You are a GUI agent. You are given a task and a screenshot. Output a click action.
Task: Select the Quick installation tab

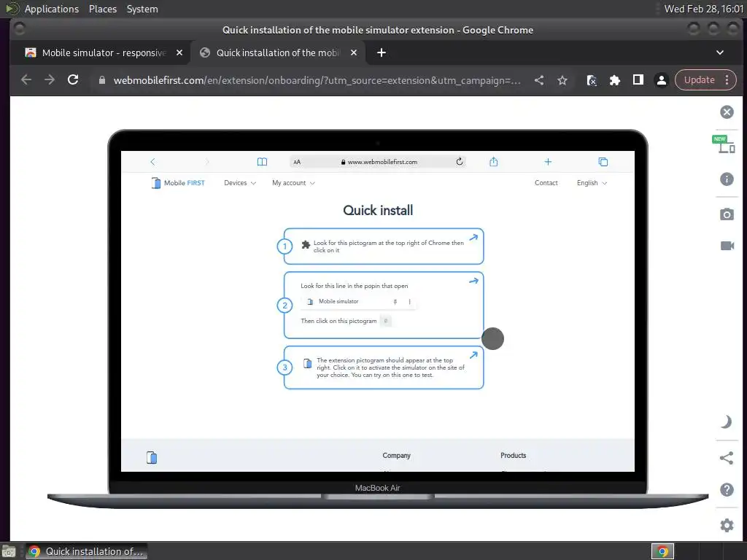click(x=278, y=52)
